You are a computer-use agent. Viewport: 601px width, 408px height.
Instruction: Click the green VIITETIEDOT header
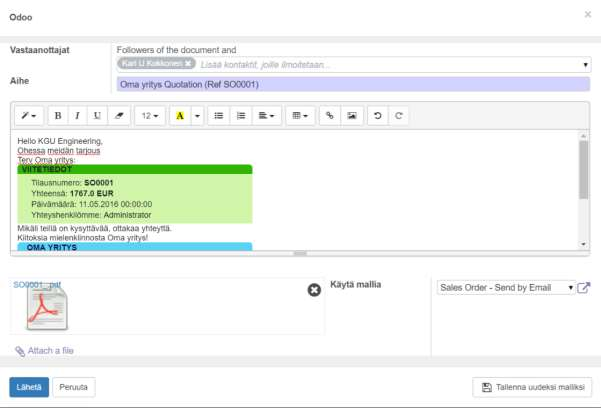pos(135,169)
